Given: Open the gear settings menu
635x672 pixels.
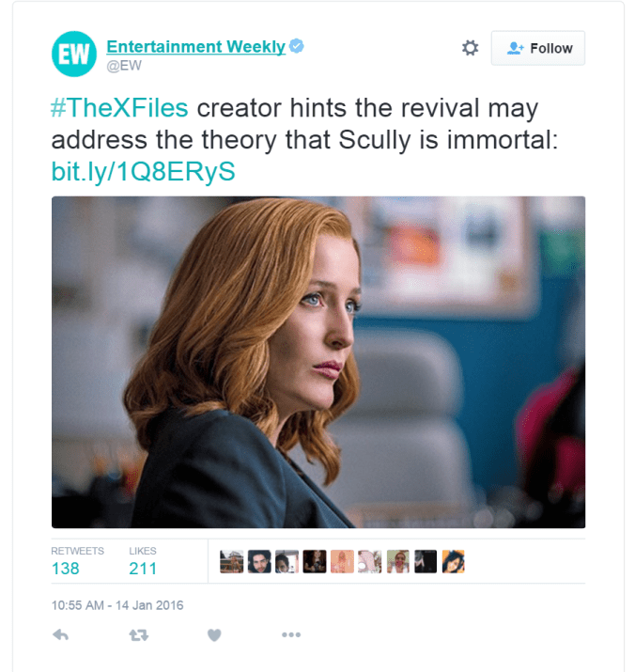Looking at the screenshot, I should (x=470, y=48).
